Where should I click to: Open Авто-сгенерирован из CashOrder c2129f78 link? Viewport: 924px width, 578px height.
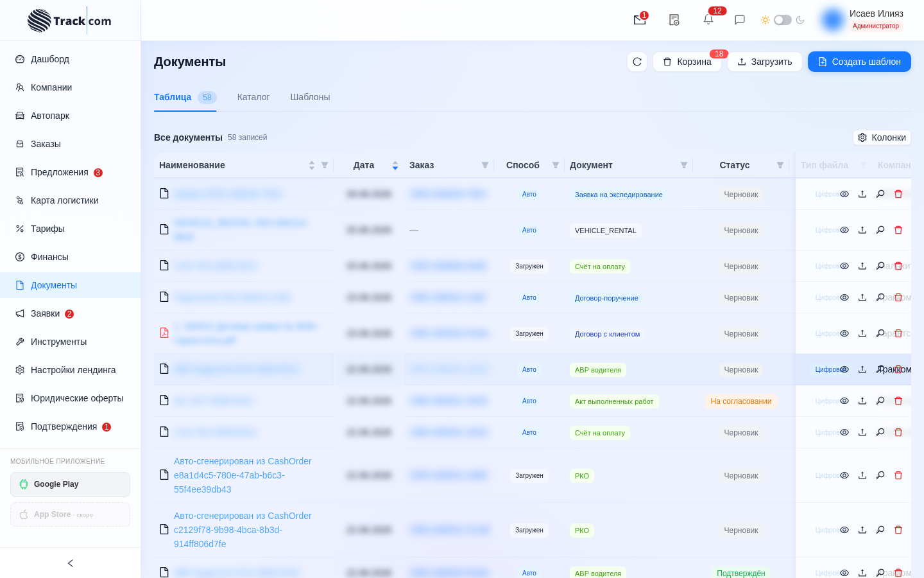click(x=243, y=530)
